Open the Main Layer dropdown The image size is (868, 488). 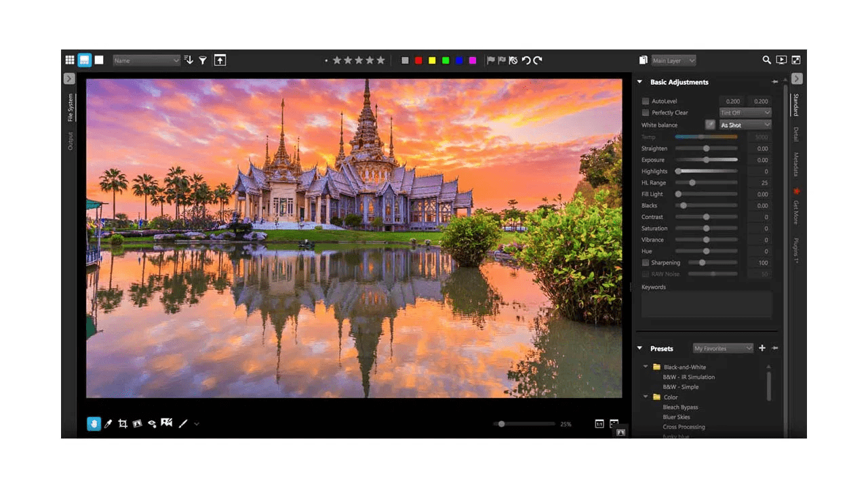click(x=673, y=60)
